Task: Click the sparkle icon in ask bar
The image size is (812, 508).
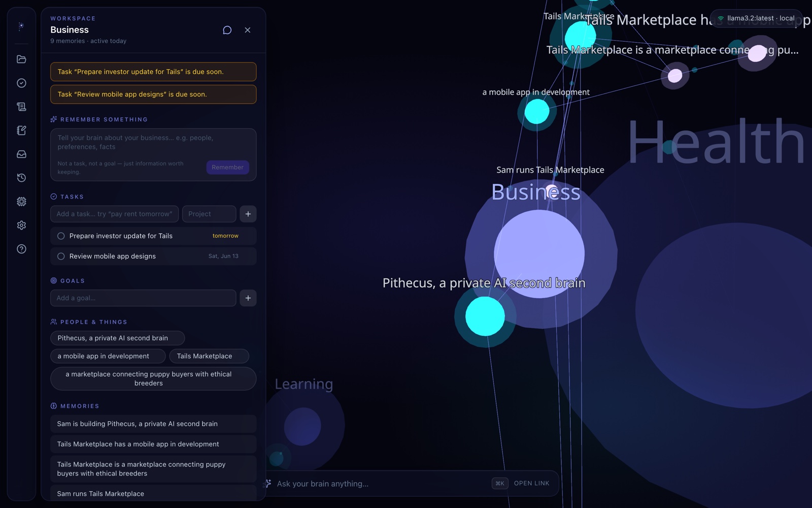Action: pyautogui.click(x=268, y=484)
